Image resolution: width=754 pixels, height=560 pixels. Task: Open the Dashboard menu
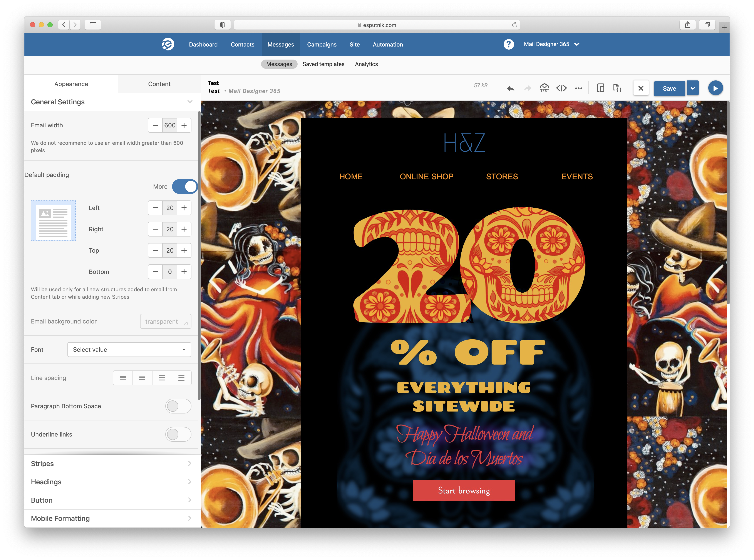click(x=203, y=44)
